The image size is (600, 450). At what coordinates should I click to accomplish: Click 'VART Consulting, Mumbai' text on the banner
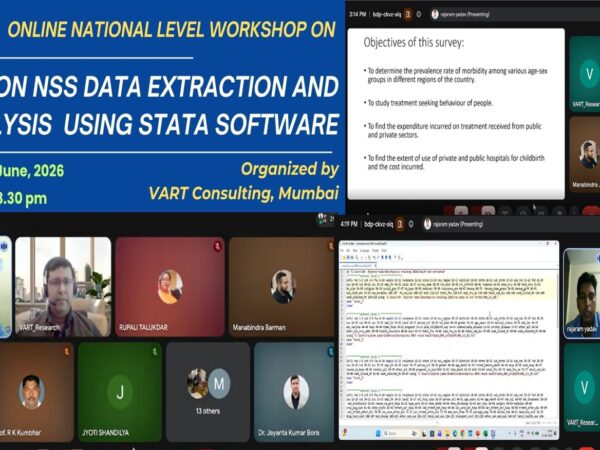244,193
